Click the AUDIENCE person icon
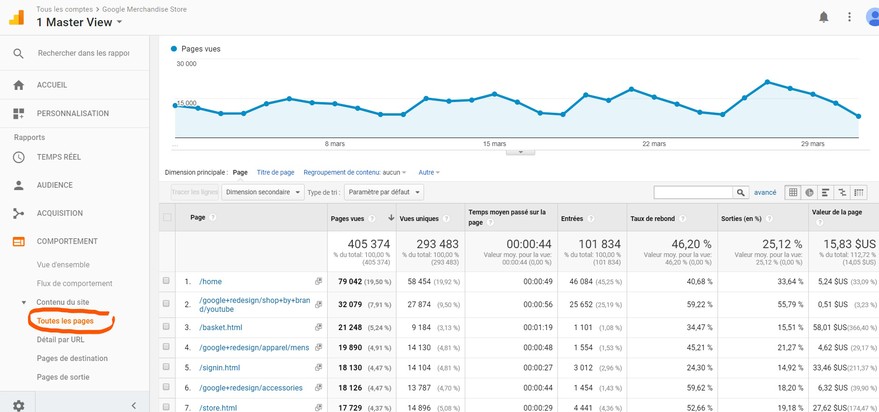879x412 pixels. click(18, 185)
